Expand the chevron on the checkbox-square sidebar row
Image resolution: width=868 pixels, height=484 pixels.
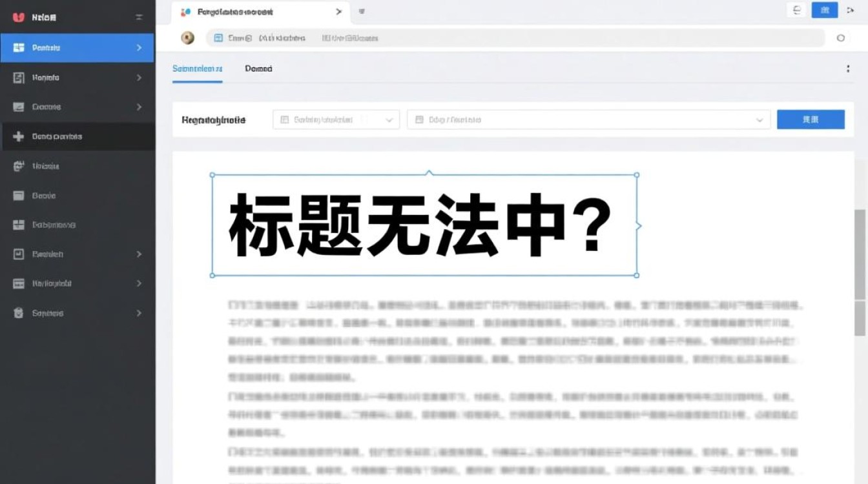pos(139,254)
